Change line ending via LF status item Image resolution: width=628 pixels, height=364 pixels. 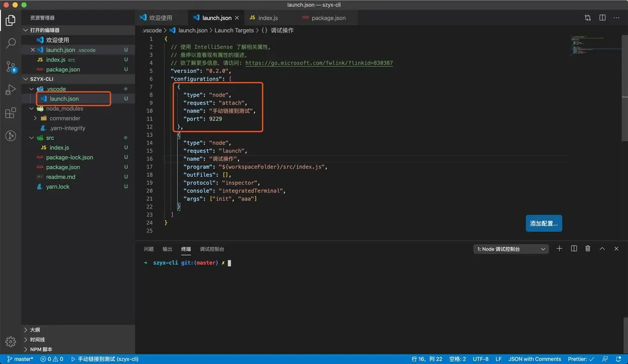click(x=499, y=359)
